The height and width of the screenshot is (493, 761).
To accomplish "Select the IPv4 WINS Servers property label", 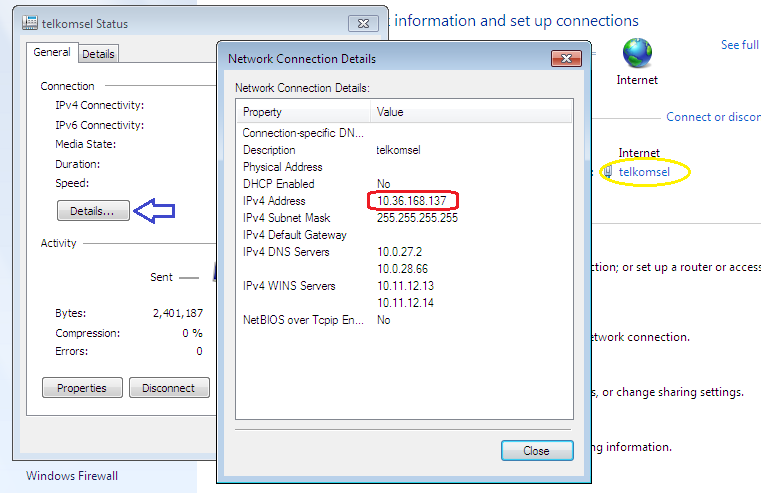I will point(289,286).
